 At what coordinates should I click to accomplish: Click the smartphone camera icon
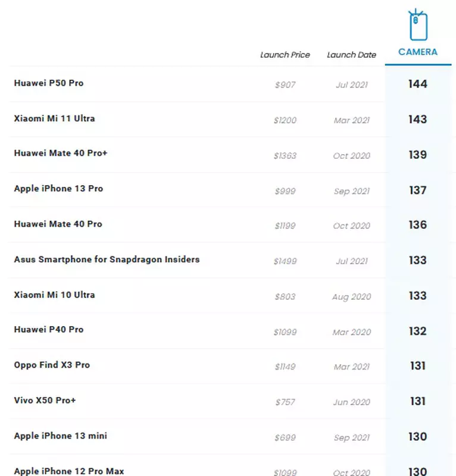point(417,25)
